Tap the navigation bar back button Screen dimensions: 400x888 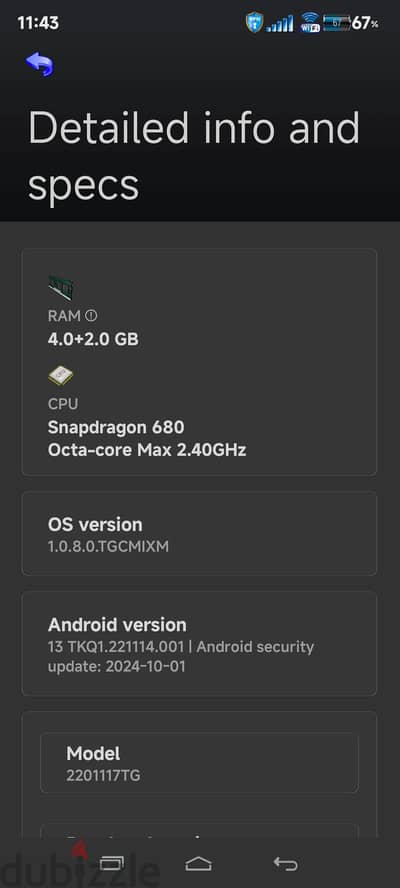coord(286,864)
